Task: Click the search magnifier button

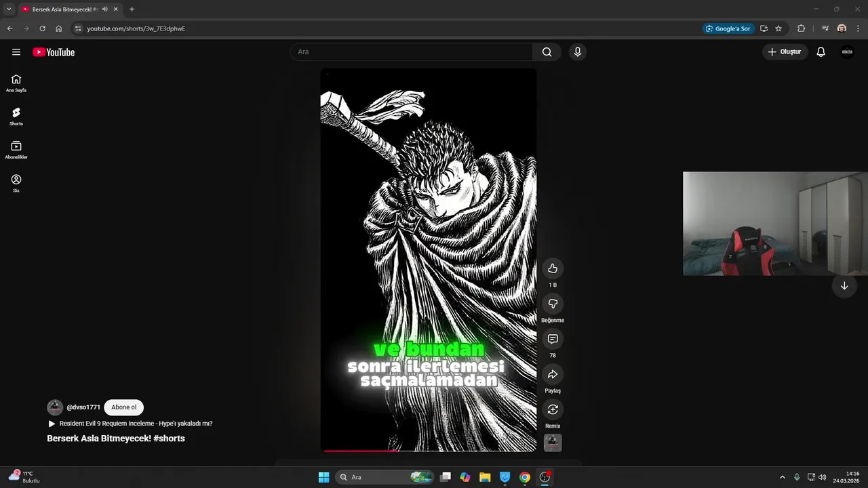Action: 547,52
